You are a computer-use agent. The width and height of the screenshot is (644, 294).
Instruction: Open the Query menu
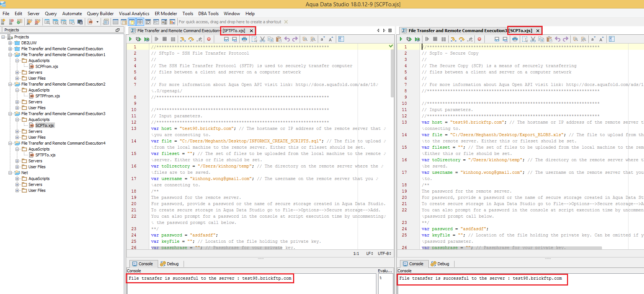click(51, 14)
